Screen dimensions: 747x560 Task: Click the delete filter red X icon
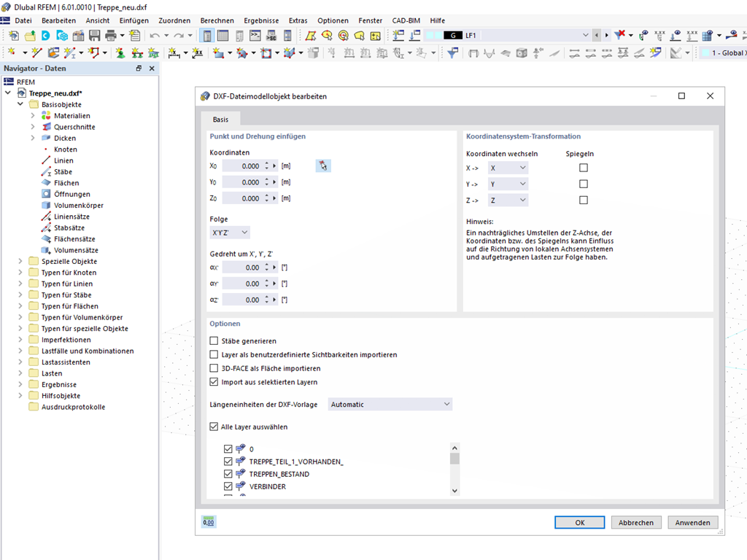tap(620, 35)
